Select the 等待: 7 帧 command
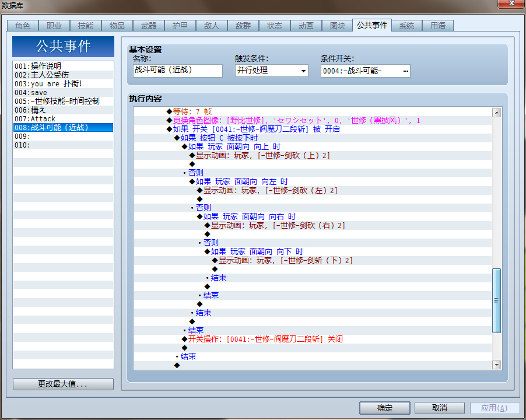The image size is (526, 420). click(x=313, y=111)
